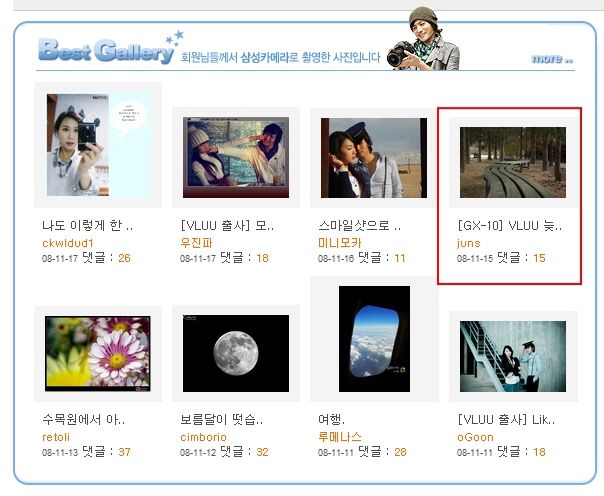Open the post titled '나도 이렇게 한 ..'

click(87, 225)
